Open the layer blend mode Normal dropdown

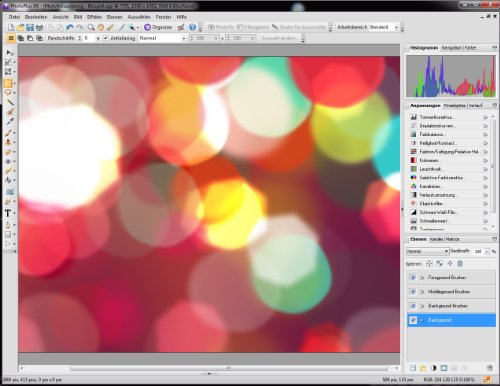[428, 251]
